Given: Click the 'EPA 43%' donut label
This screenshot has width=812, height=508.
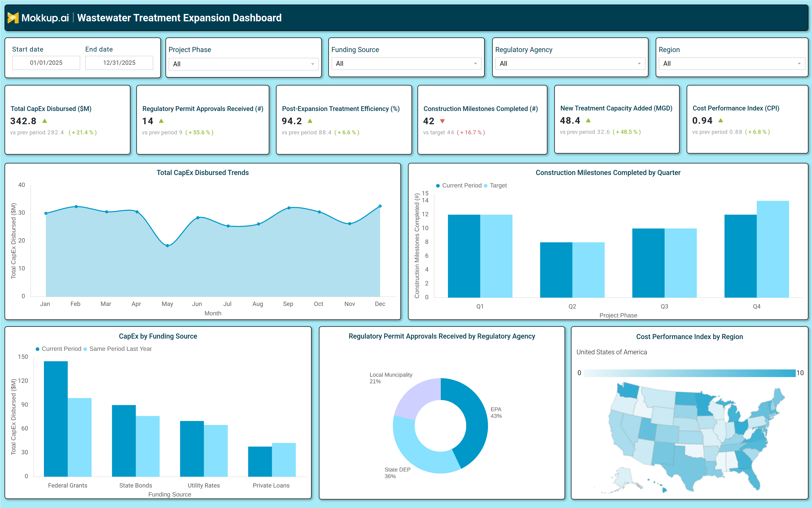Looking at the screenshot, I should (496, 412).
